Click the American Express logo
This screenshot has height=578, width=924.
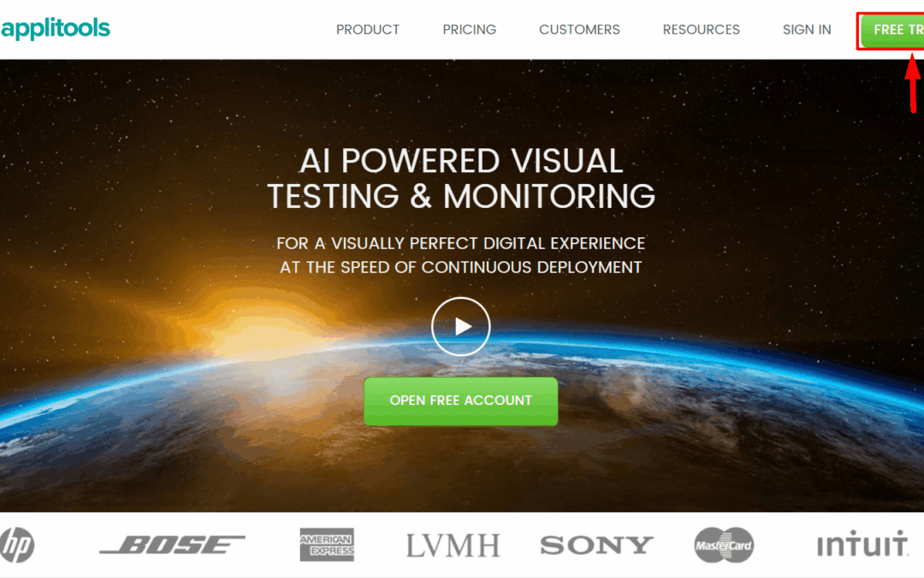point(327,545)
